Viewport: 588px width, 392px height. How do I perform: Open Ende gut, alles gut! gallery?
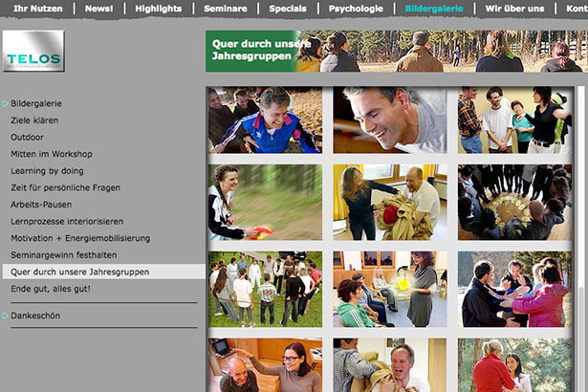51,289
